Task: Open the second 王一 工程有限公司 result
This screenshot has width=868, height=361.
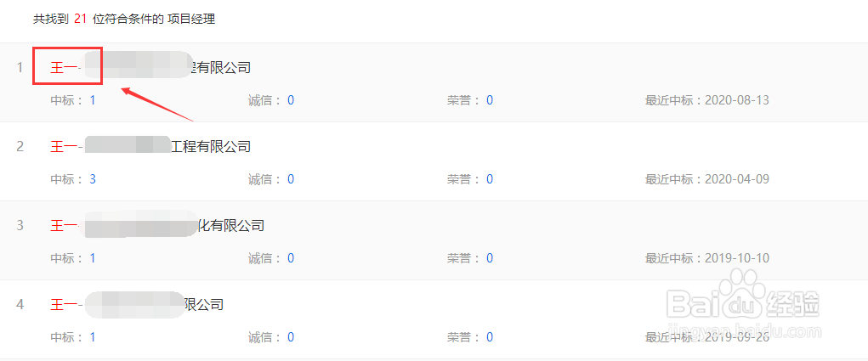Action: pos(150,146)
